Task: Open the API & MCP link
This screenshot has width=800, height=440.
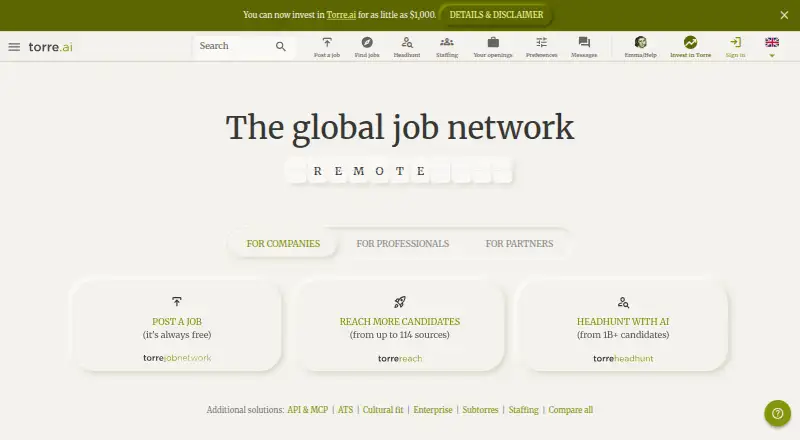Action: pyautogui.click(x=308, y=410)
